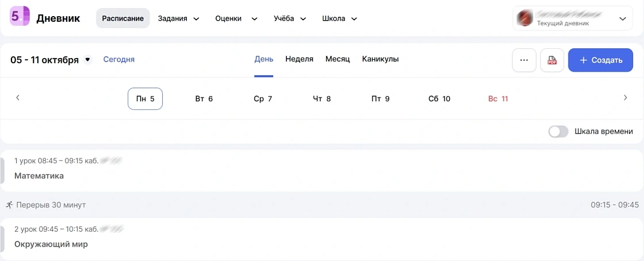644x261 pixels.
Task: Switch to the Каникулы tab
Action: coord(380,59)
